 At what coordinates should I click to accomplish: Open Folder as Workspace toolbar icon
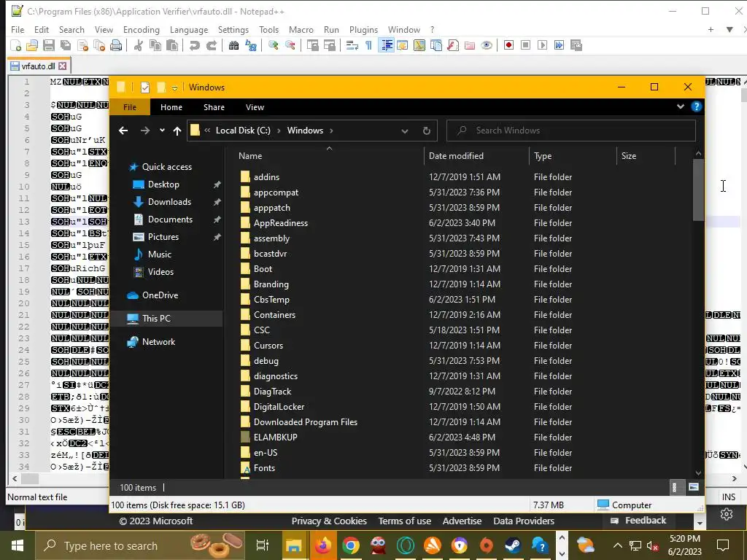coord(470,45)
